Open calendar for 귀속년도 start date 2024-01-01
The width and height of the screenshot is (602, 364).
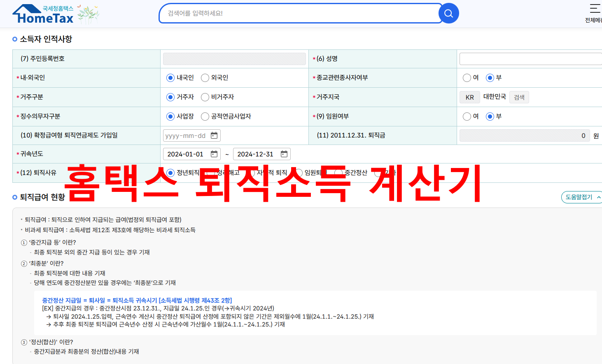coord(214,154)
